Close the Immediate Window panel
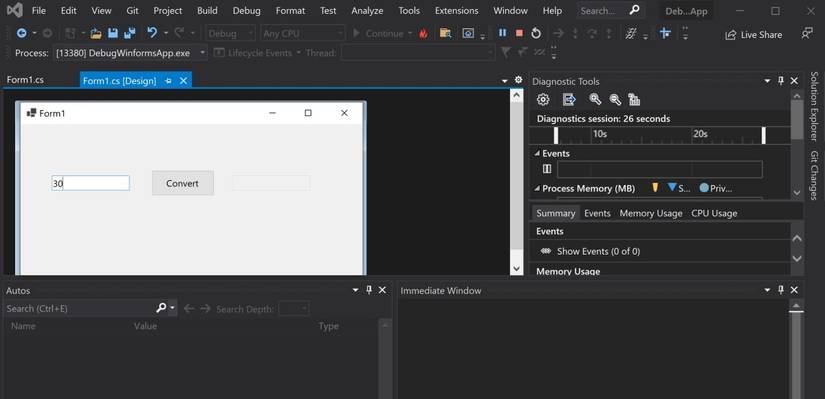The image size is (825, 399). tap(794, 290)
